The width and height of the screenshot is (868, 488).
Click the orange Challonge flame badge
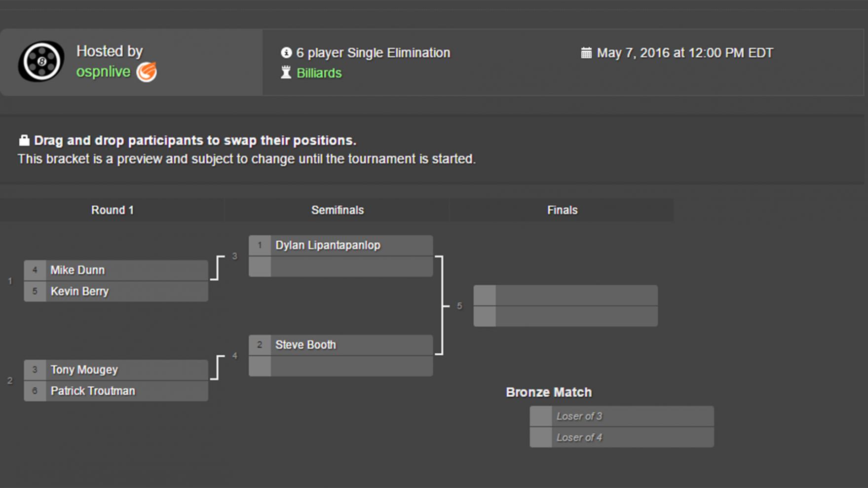pos(147,72)
